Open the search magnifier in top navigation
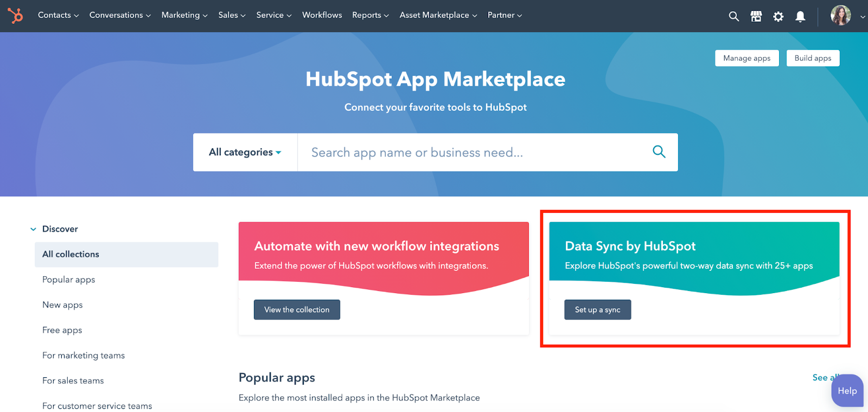 coord(733,16)
